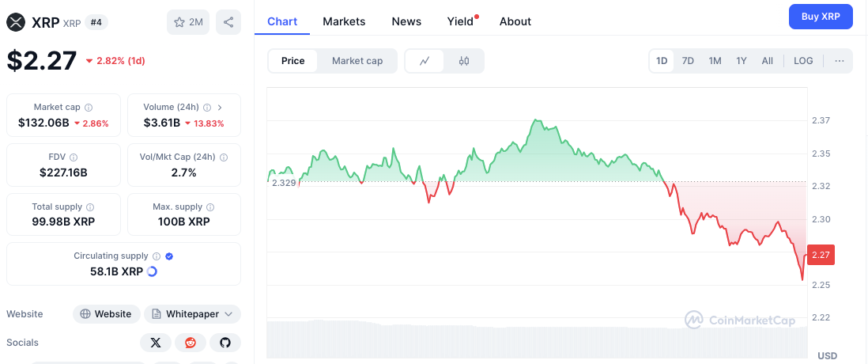The width and height of the screenshot is (868, 364).
Task: Open the share icon button
Action: (228, 22)
